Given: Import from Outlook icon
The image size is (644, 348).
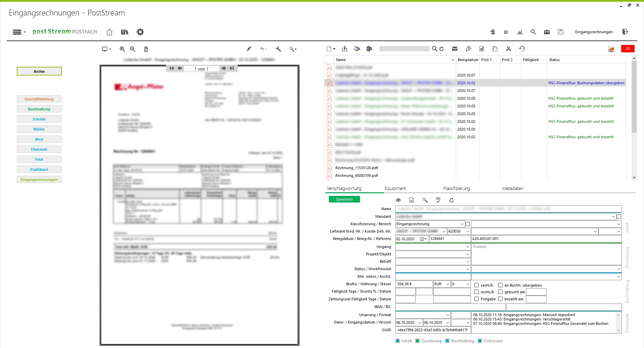Looking at the screenshot, I should point(369,49).
